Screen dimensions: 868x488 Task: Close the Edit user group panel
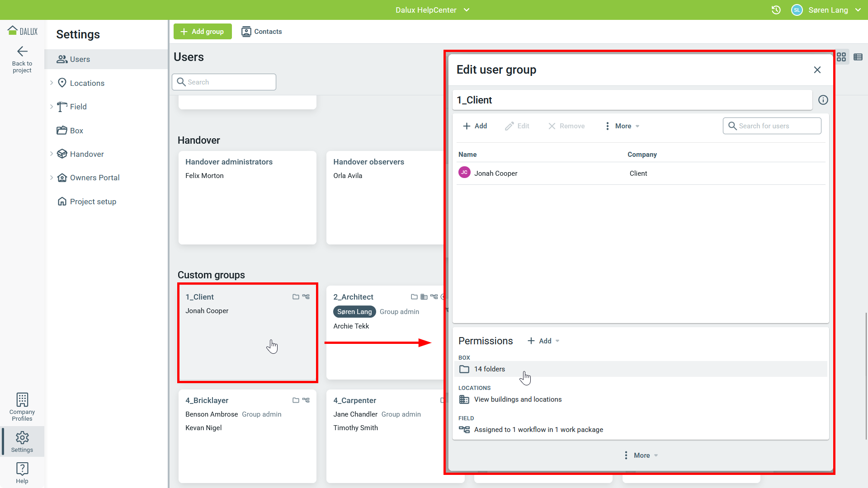817,70
